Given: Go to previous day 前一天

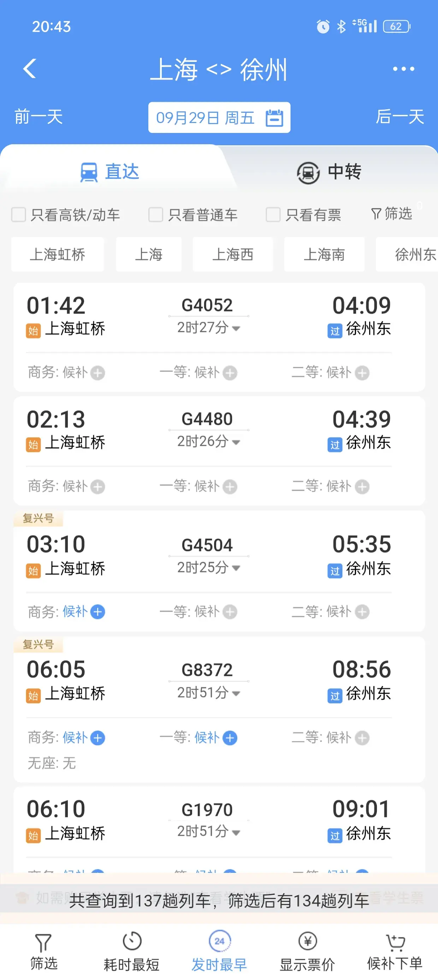Looking at the screenshot, I should pyautogui.click(x=39, y=117).
